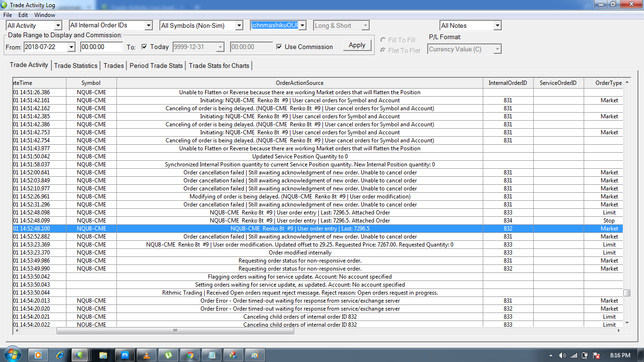Open the volume speaker tray icon
Image resolution: width=644 pixels, height=362 pixels.
coord(562,355)
